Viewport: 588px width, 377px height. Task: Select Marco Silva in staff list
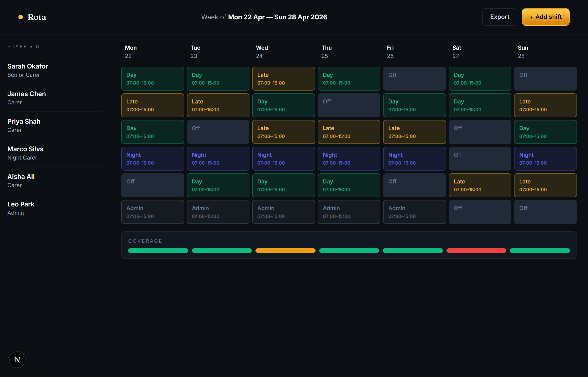[x=55, y=153]
